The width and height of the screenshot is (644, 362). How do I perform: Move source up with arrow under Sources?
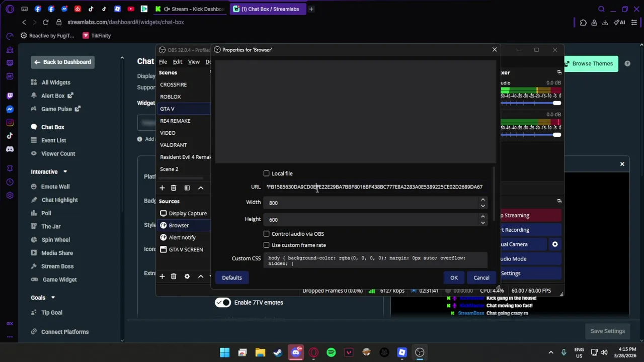point(201,276)
